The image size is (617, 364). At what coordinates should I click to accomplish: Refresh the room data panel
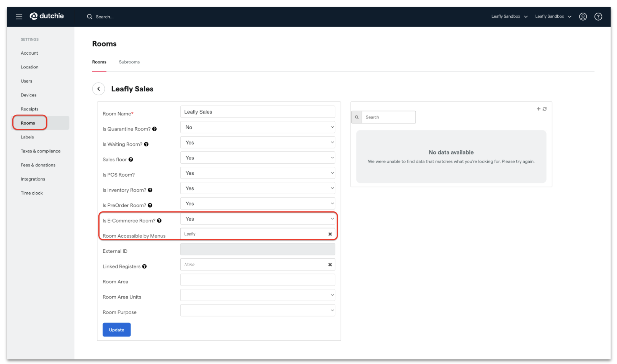(x=544, y=109)
